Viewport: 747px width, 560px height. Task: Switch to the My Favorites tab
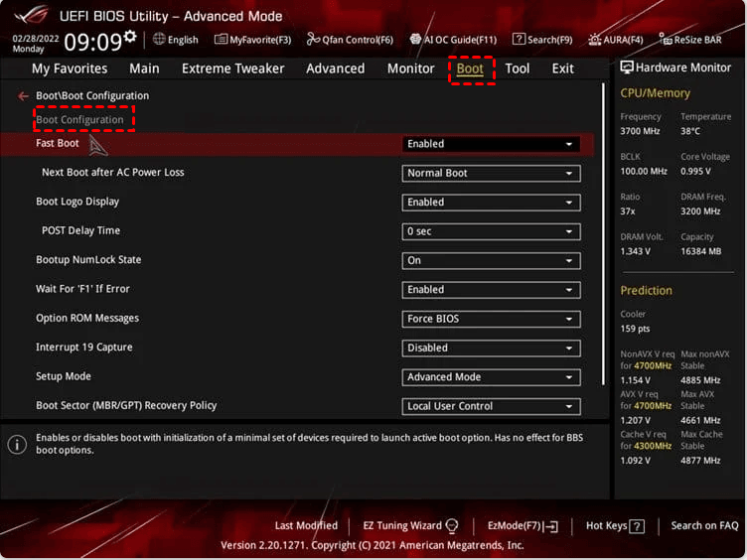pos(70,69)
